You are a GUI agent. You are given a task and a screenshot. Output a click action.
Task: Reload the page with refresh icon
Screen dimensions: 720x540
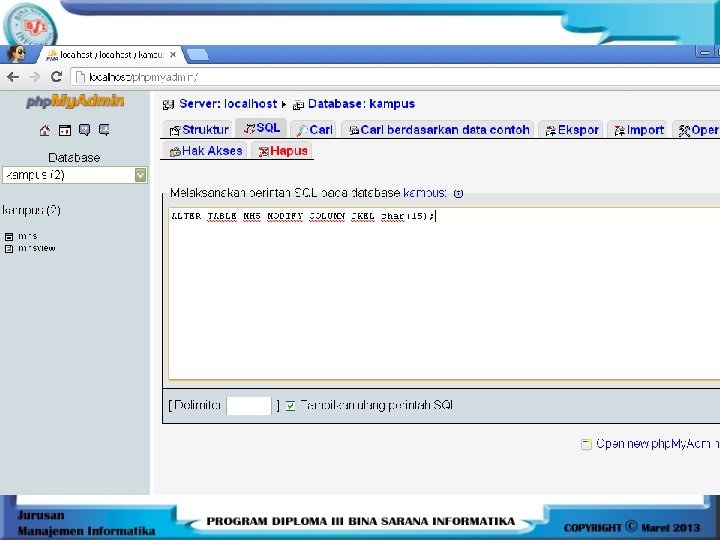pos(56,77)
